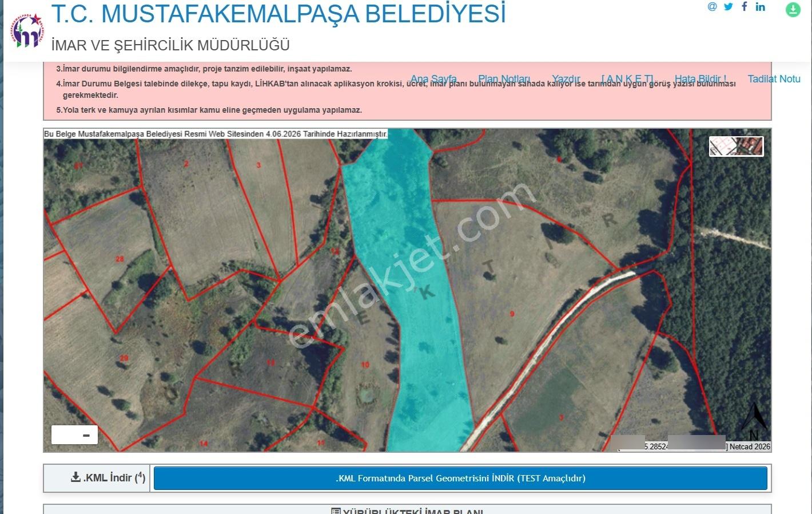Click parcel number 28 on map

120,259
